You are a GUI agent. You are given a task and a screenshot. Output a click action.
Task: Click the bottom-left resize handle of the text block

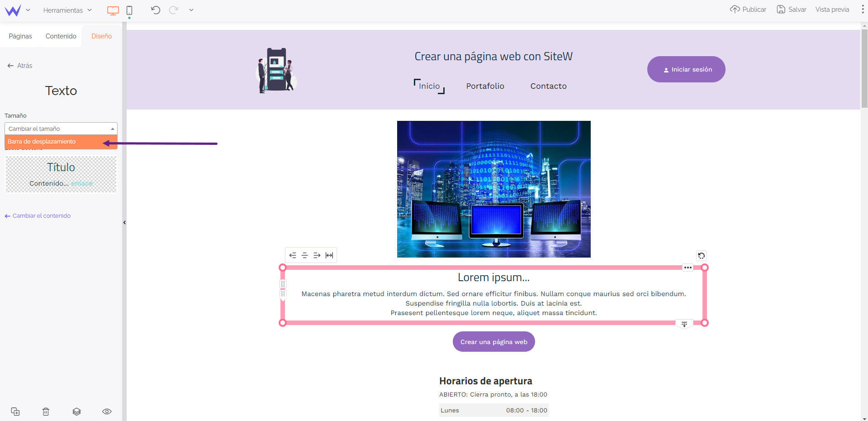(x=283, y=323)
